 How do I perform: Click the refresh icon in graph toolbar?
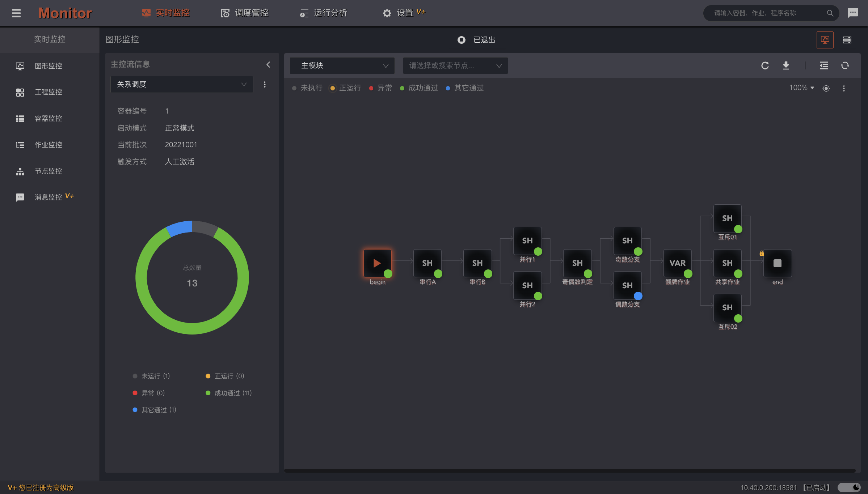765,65
